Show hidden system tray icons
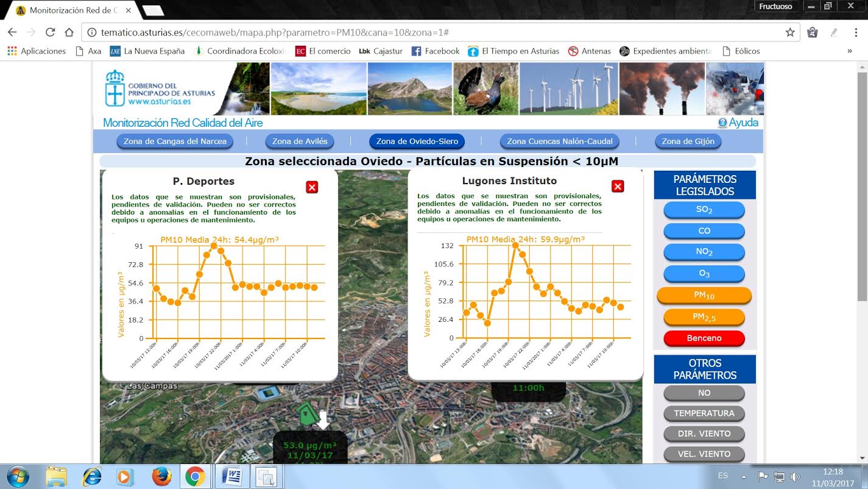Image resolution: width=868 pixels, height=489 pixels. point(744,476)
